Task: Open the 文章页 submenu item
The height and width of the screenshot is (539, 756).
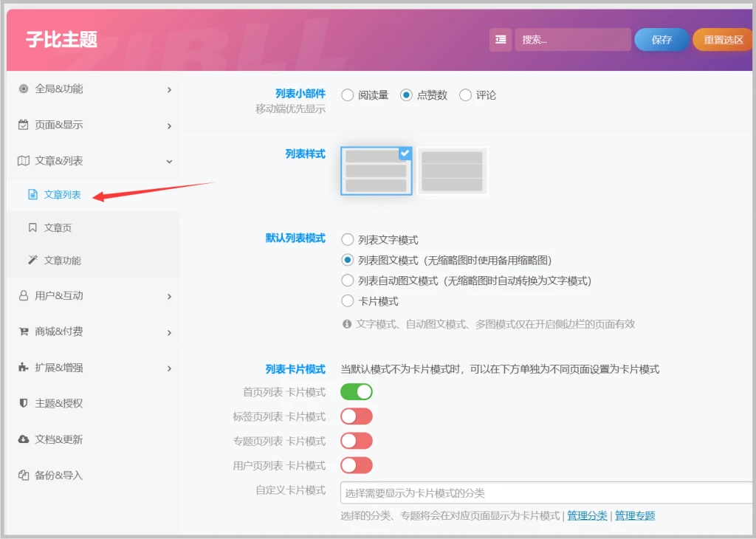Action: pyautogui.click(x=58, y=228)
